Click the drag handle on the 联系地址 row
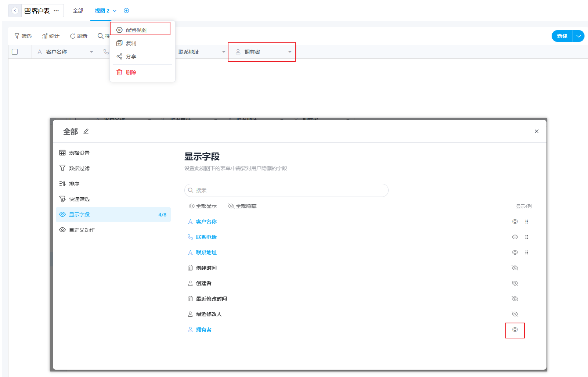 click(x=527, y=252)
